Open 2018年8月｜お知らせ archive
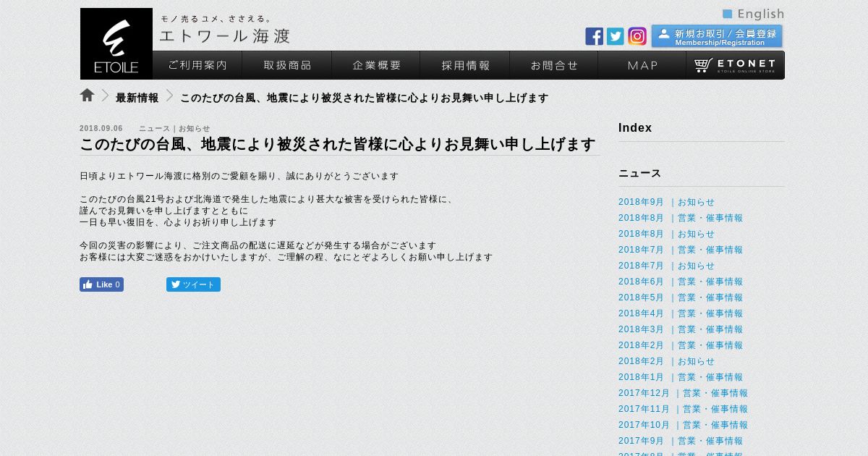The height and width of the screenshot is (456, 868). pos(666,234)
